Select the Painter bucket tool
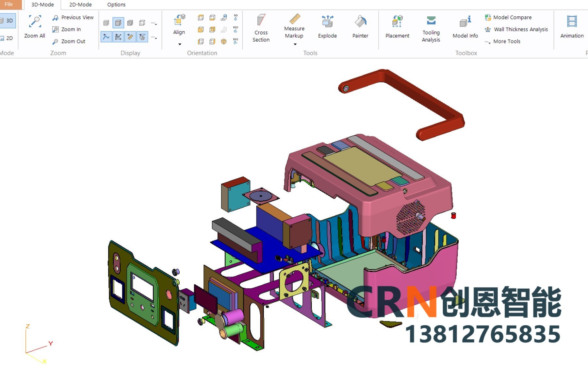 pos(360,27)
